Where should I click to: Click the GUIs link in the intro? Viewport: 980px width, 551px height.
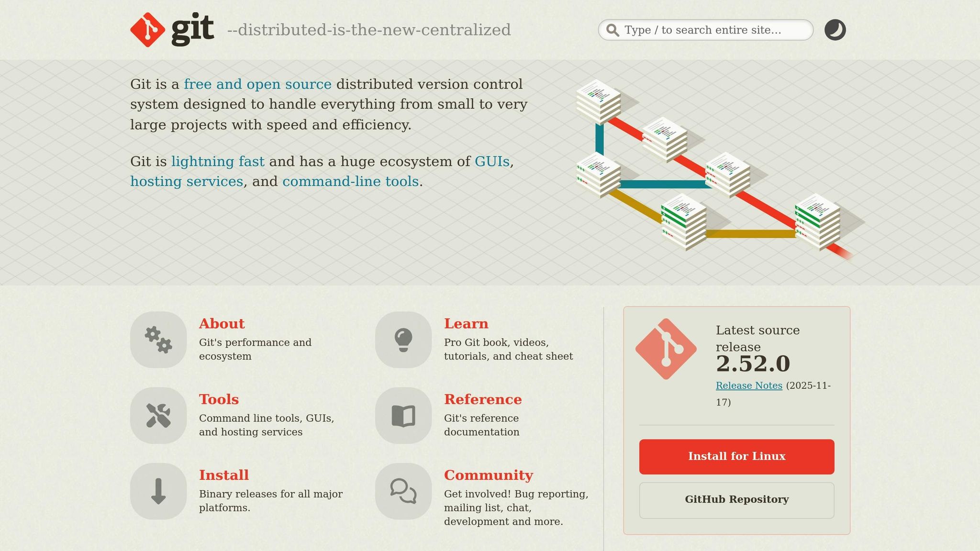click(492, 162)
